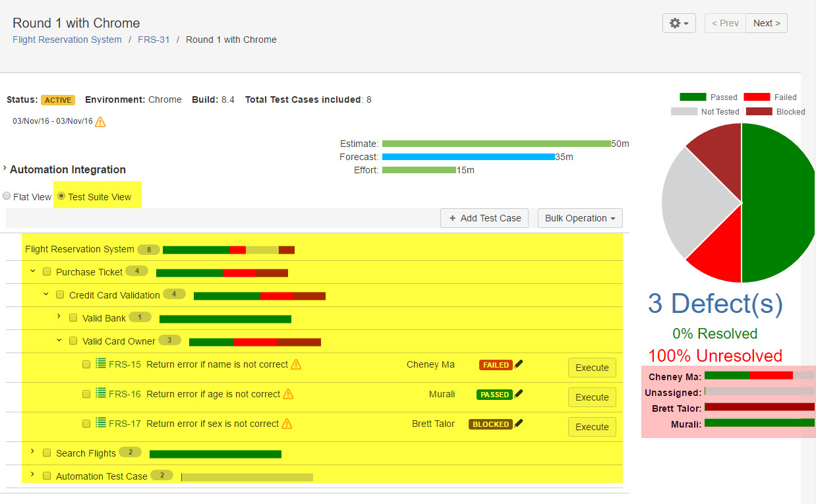
Task: Click the test case list icon before FRS-16
Action: [101, 393]
